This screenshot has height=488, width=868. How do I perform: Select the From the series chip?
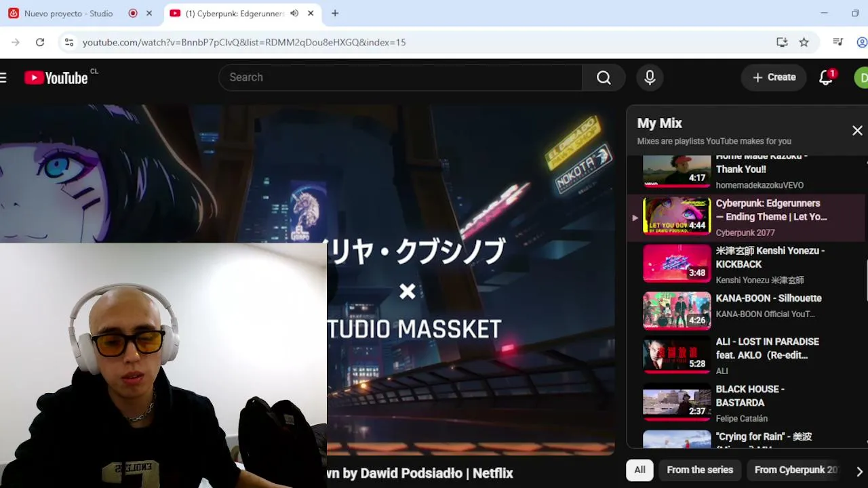click(700, 470)
